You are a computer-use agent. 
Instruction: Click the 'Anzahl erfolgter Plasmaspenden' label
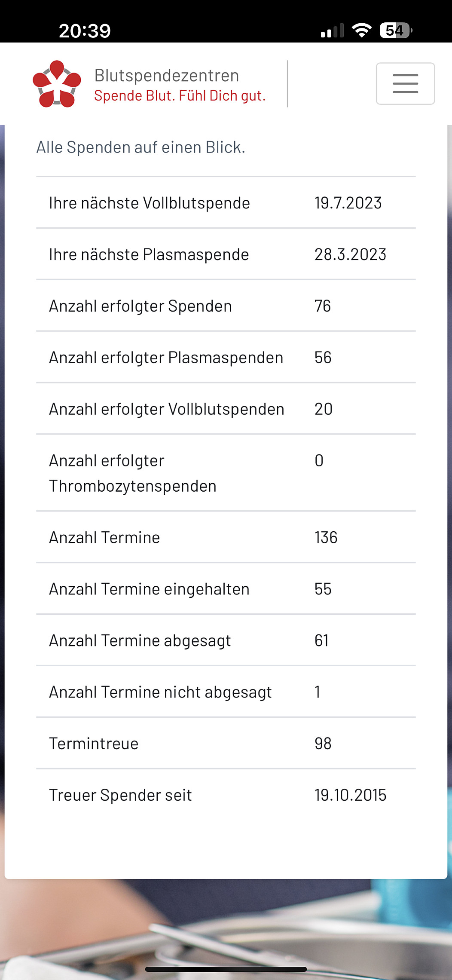click(166, 358)
